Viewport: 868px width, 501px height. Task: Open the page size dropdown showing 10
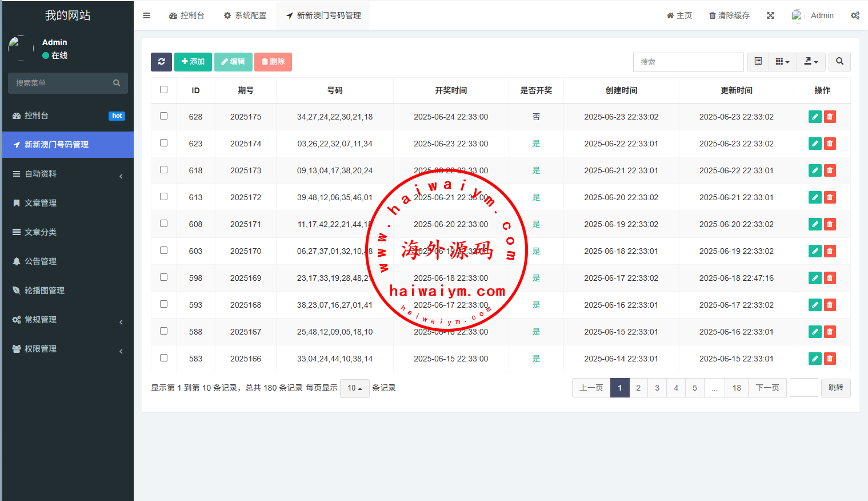(x=354, y=388)
